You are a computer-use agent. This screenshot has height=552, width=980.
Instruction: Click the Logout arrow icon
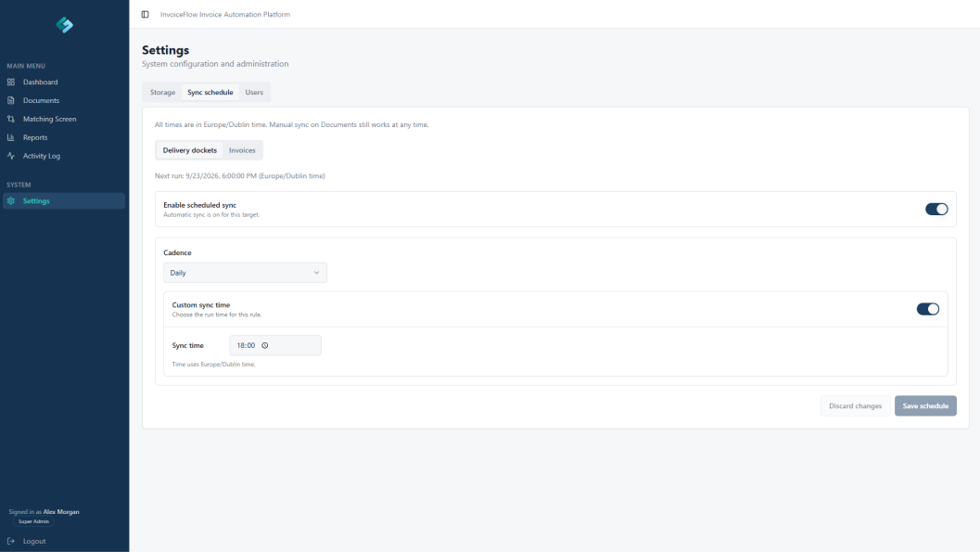click(11, 541)
